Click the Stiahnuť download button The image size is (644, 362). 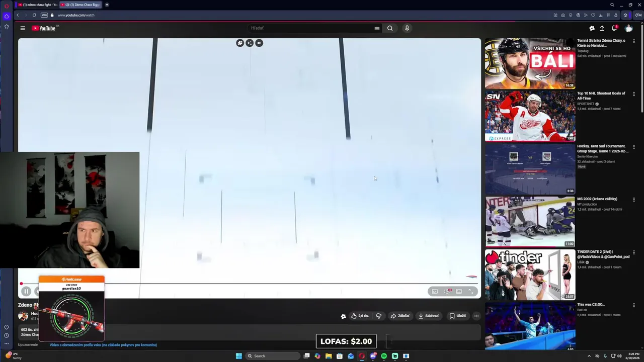pos(429,316)
